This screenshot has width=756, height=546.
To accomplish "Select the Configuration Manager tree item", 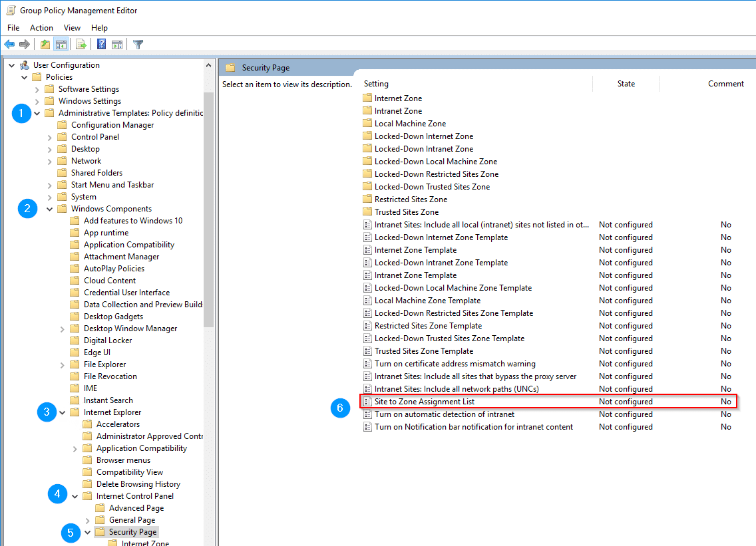I will click(112, 125).
